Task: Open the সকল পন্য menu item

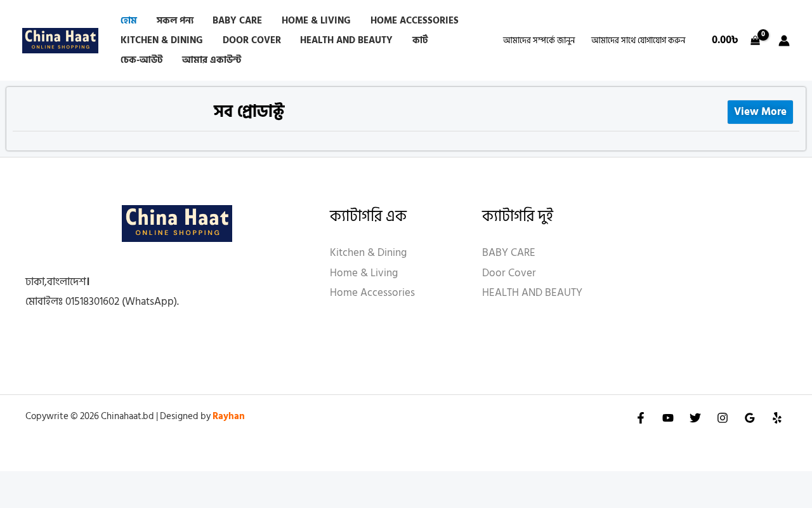Action: tap(174, 21)
